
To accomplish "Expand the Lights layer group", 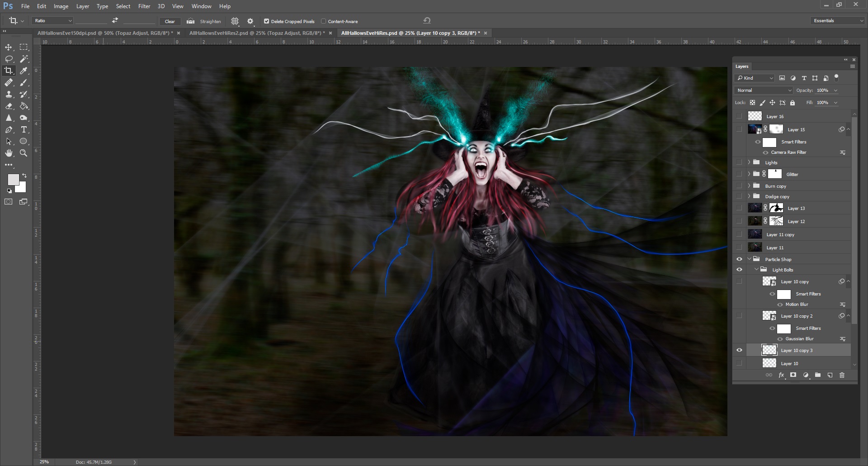I will (x=749, y=162).
